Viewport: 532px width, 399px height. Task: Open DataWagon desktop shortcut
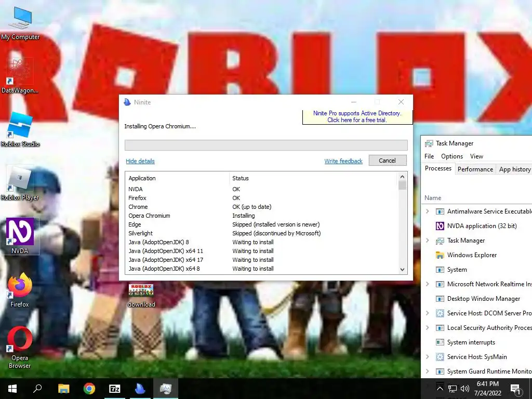[x=20, y=76]
